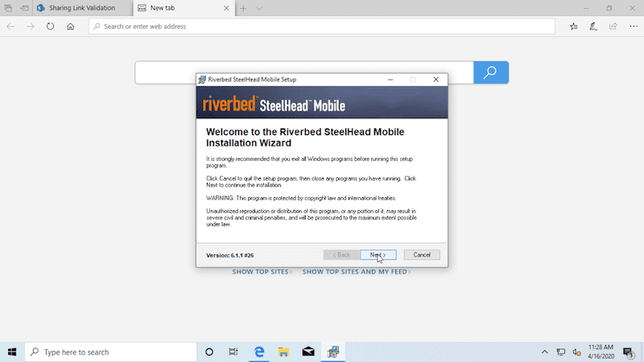The height and width of the screenshot is (362, 644).
Task: Show hidden system tray icons
Action: (x=545, y=352)
